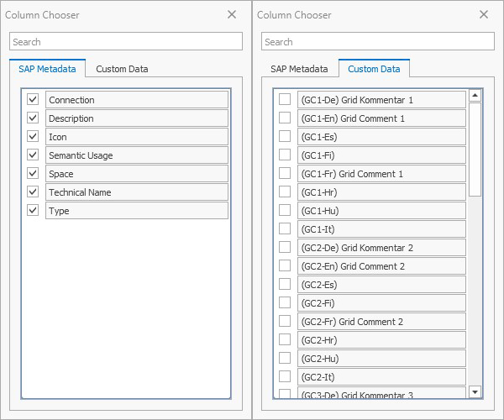Screen dimensions: 504x420
Task: Uncheck the Semantic Usage checkbox
Action: [33, 155]
